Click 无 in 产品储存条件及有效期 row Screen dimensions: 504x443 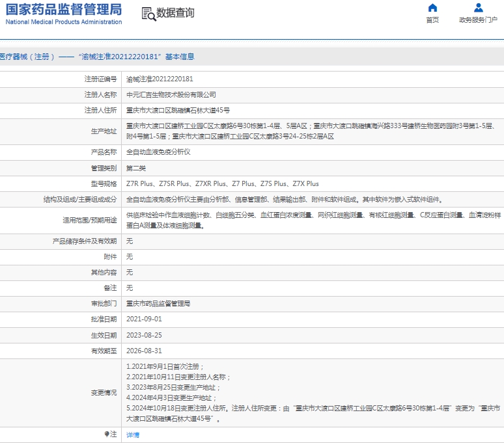130,241
